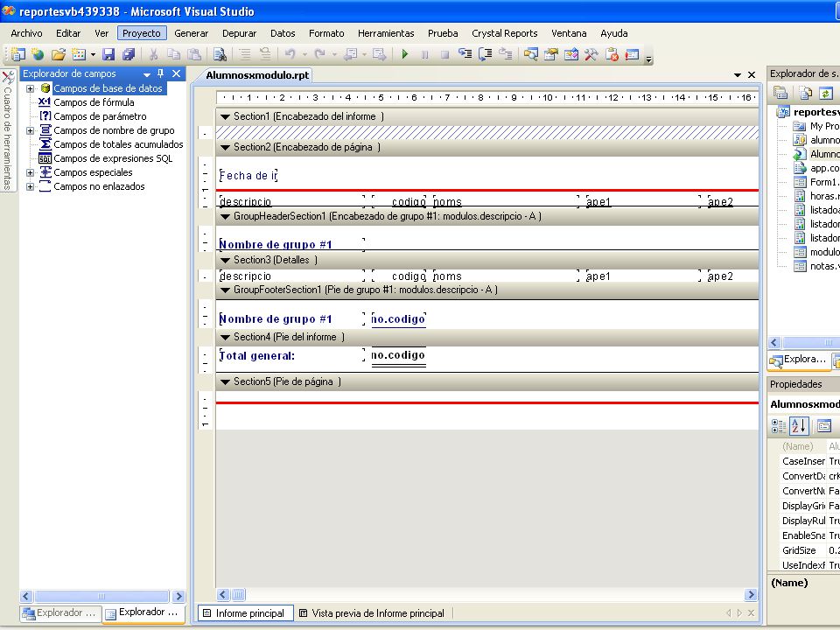The height and width of the screenshot is (630, 840).
Task: Switch properties to Categorized view icon
Action: (779, 426)
